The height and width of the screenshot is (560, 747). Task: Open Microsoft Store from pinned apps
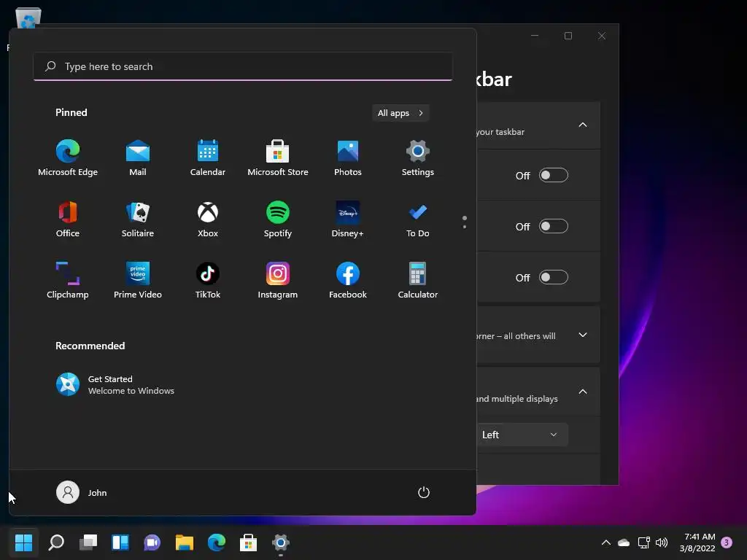point(278,158)
